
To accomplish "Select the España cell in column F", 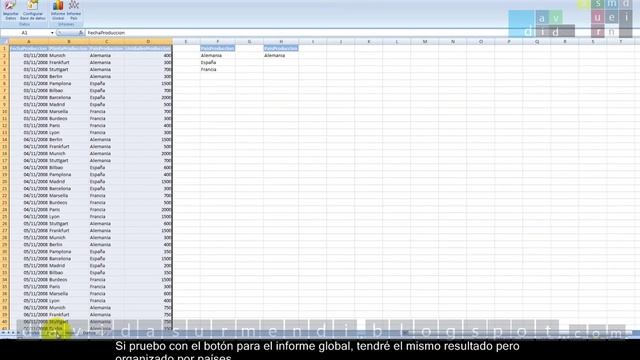I will click(x=217, y=62).
